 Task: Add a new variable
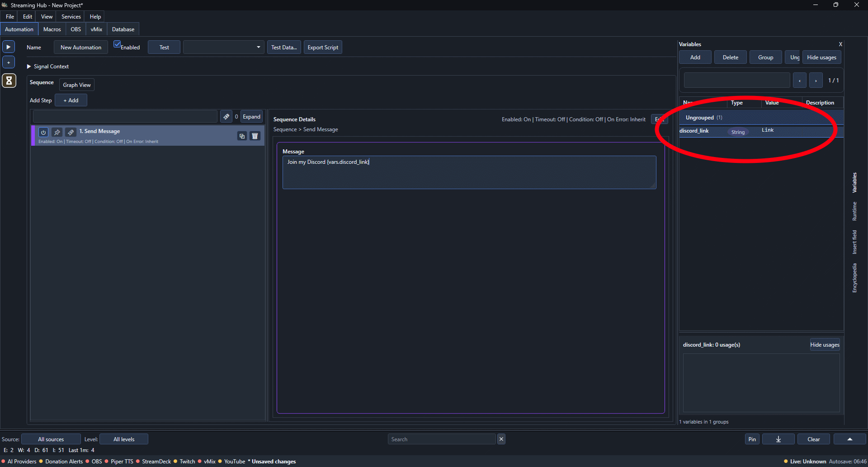(695, 57)
